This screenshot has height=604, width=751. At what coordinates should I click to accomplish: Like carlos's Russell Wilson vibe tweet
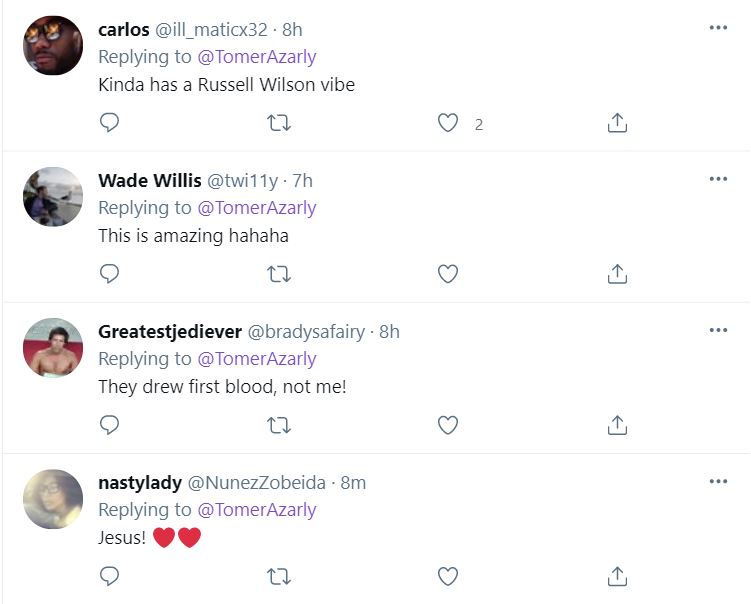tap(448, 123)
